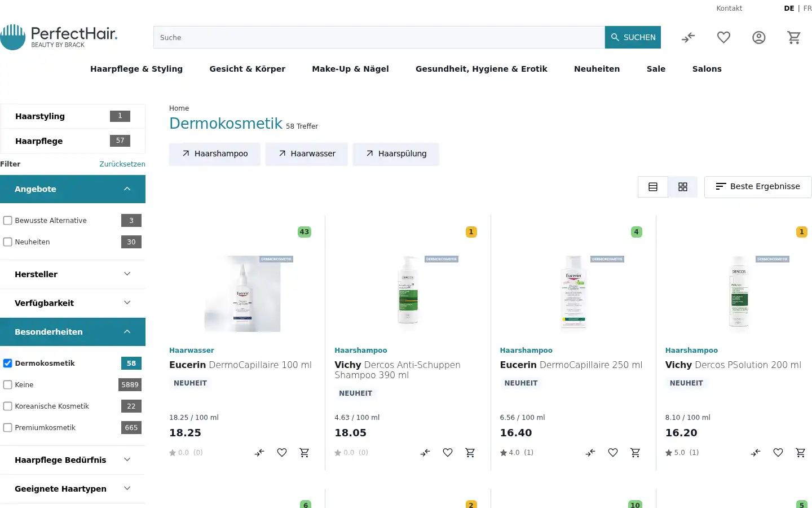Check the Koreanische Kosmetik filter
Image resolution: width=812 pixels, height=508 pixels.
coord(8,406)
